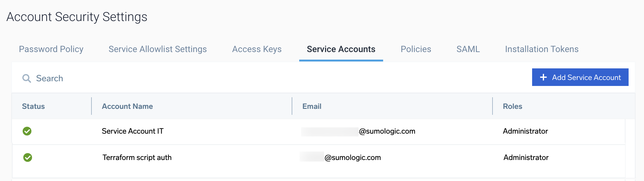The image size is (644, 181).
Task: Sort by the Account Name column header
Action: [127, 106]
